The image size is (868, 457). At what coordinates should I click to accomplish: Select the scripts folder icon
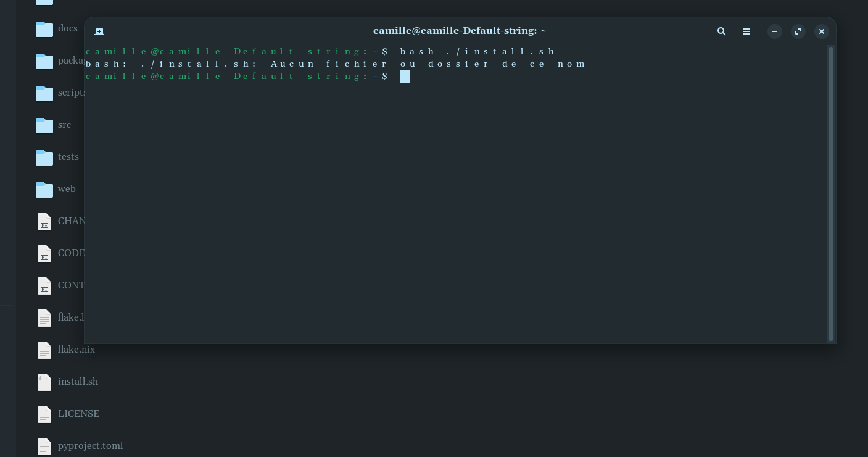point(44,93)
